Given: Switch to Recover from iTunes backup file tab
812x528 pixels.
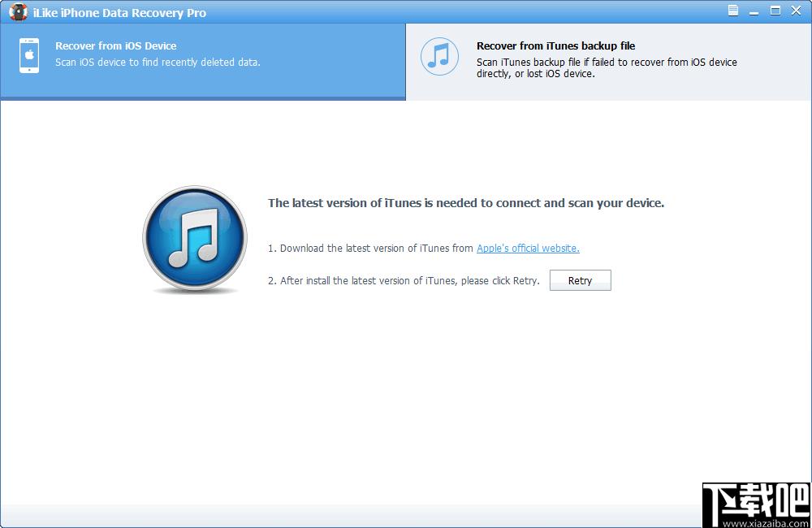Looking at the screenshot, I should tap(608, 62).
